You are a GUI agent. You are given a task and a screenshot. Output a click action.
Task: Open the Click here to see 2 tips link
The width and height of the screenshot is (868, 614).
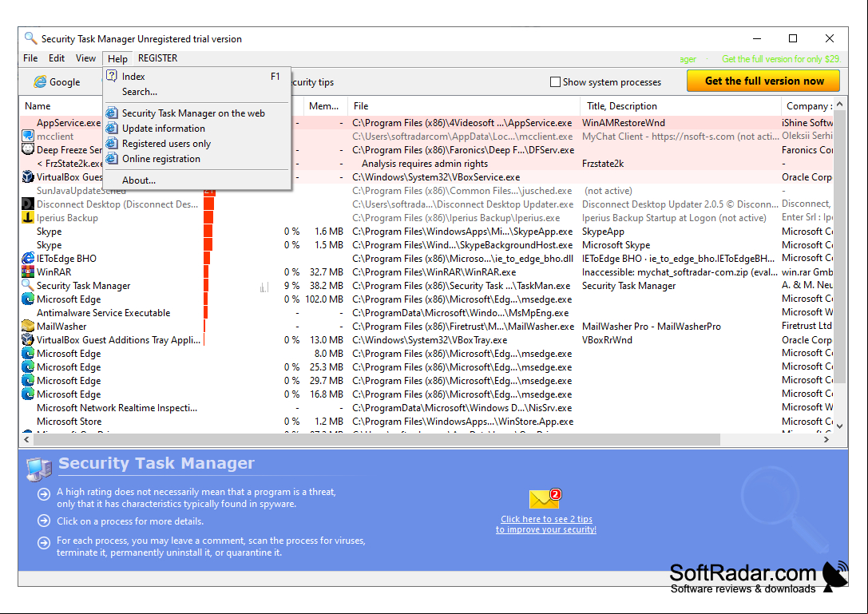click(x=546, y=525)
